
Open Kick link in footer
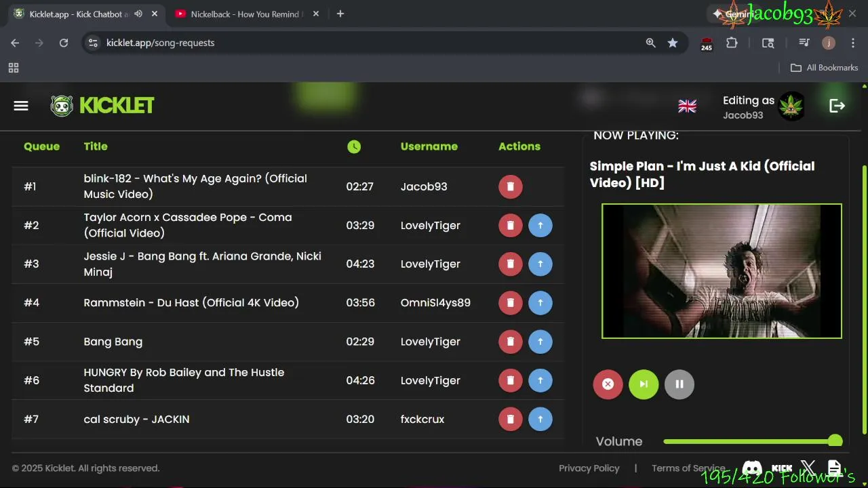coord(782,468)
